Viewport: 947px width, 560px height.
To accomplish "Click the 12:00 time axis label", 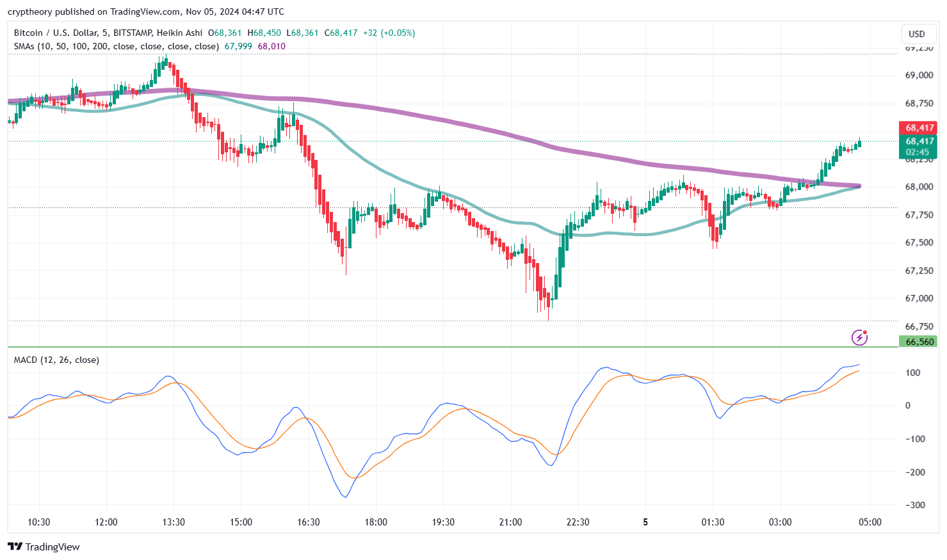I will (106, 522).
